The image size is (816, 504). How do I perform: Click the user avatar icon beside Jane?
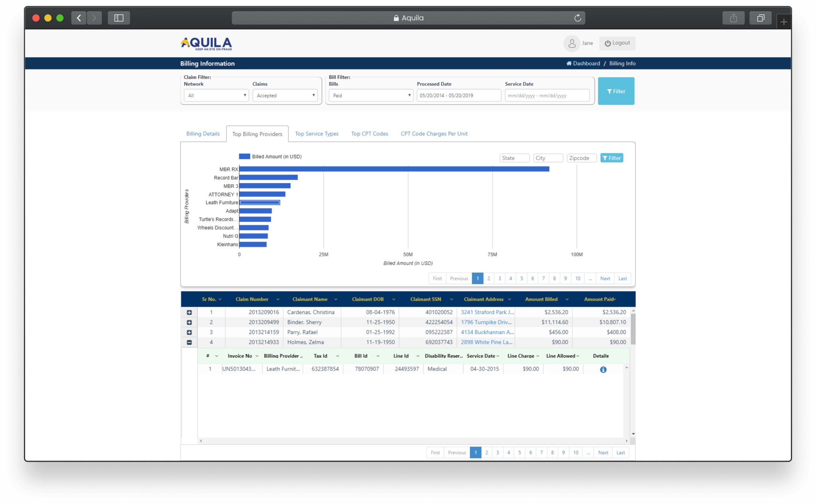pyautogui.click(x=572, y=43)
